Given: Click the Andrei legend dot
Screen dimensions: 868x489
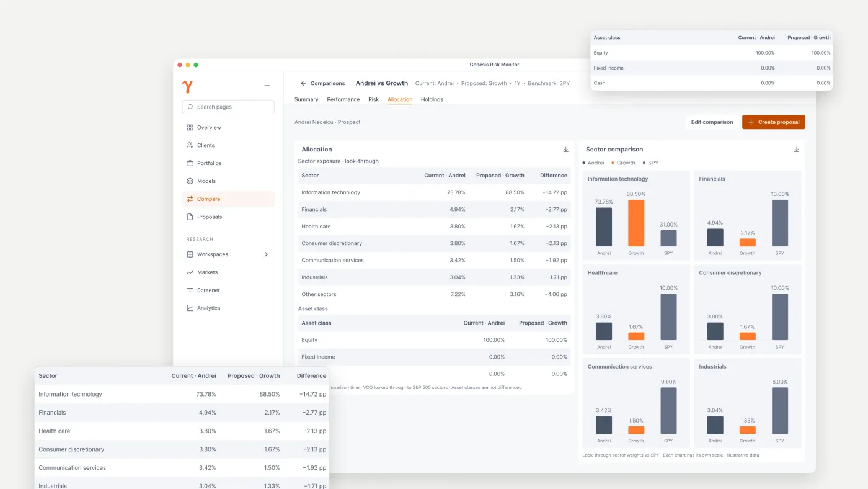Looking at the screenshot, I should pos(584,163).
